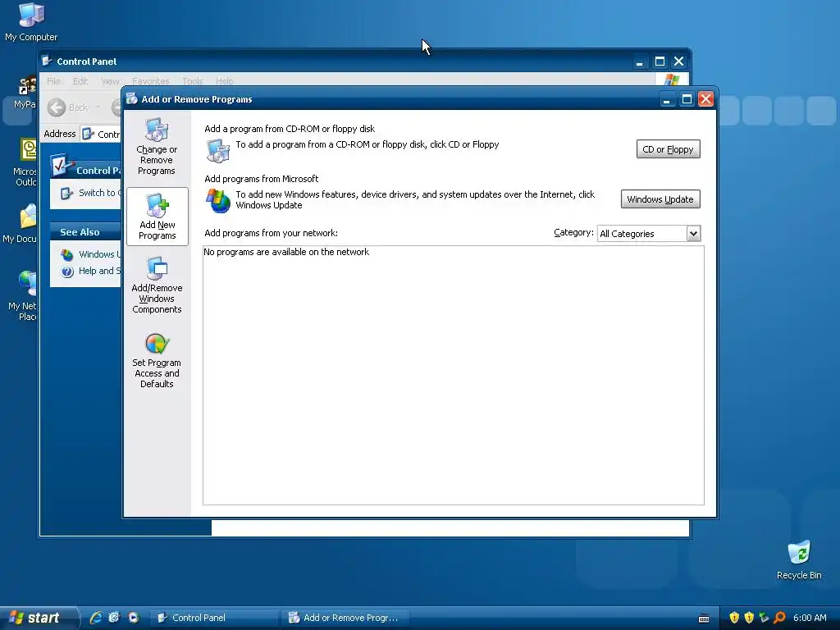
Task: Click 'Add a program from CD-ROM or floppy disk' heading
Action: click(290, 129)
